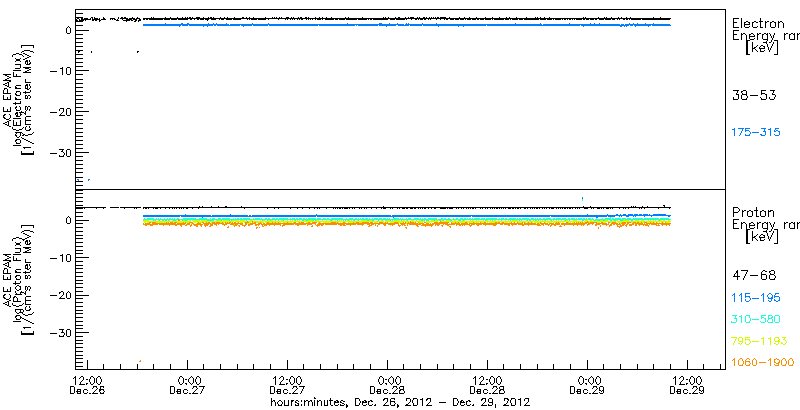Click the 0:00 Dec.29 time axis label
Image resolution: width=800 pixels, height=410 pixels.
click(588, 386)
